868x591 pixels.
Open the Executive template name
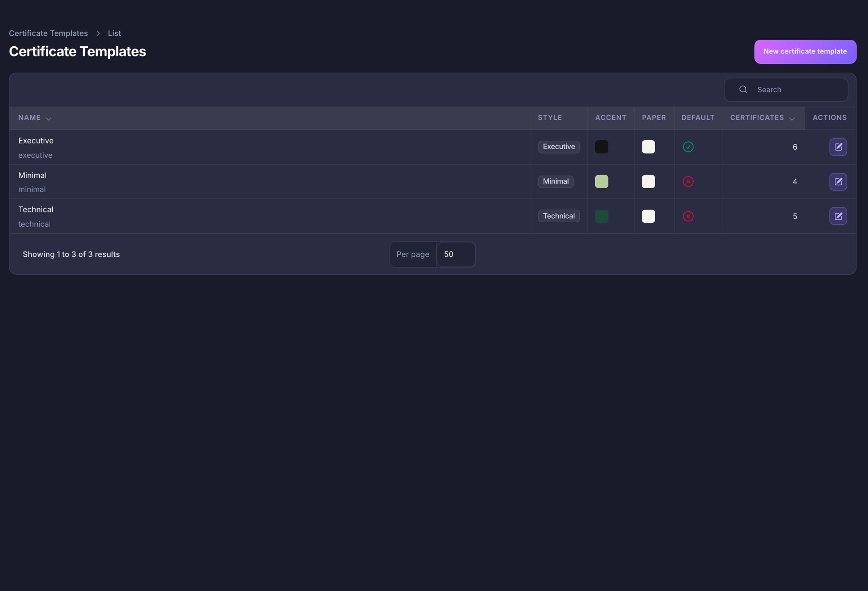pyautogui.click(x=36, y=141)
